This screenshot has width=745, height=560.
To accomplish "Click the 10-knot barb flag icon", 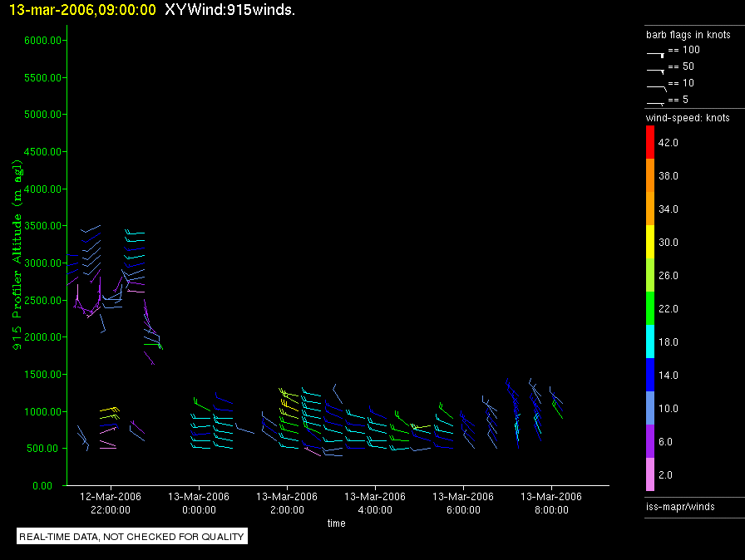I will (x=656, y=86).
